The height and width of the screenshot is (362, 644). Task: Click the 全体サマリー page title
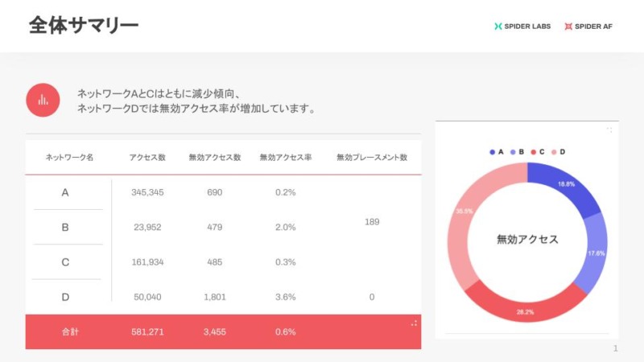84,26
